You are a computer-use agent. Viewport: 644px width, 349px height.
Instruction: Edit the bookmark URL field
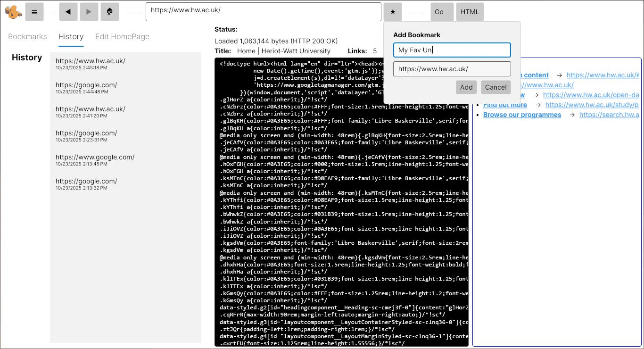click(x=452, y=69)
